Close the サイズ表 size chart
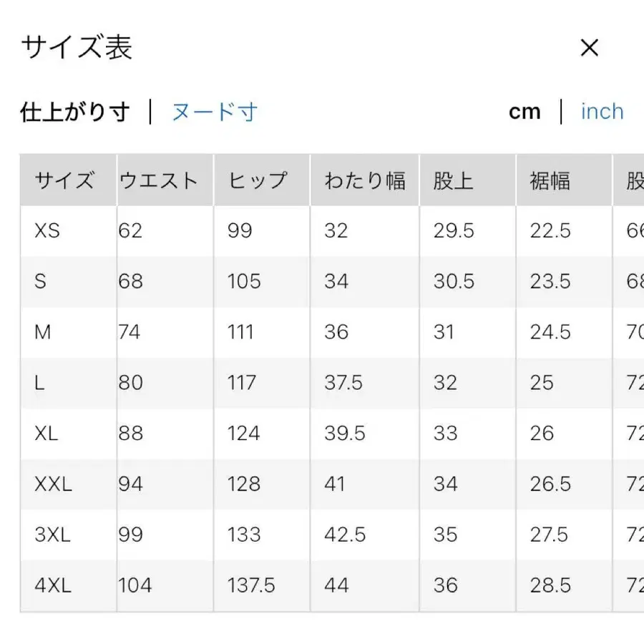The image size is (644, 644). click(x=590, y=47)
